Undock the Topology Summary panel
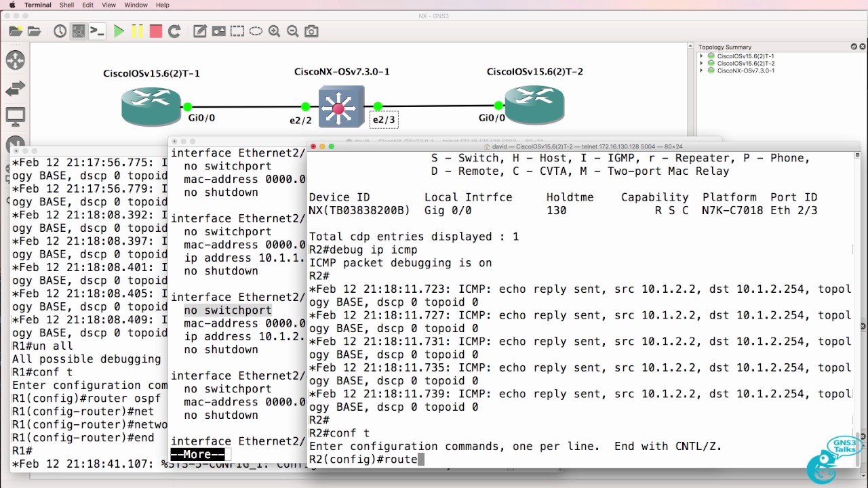This screenshot has height=488, width=868. tap(854, 47)
